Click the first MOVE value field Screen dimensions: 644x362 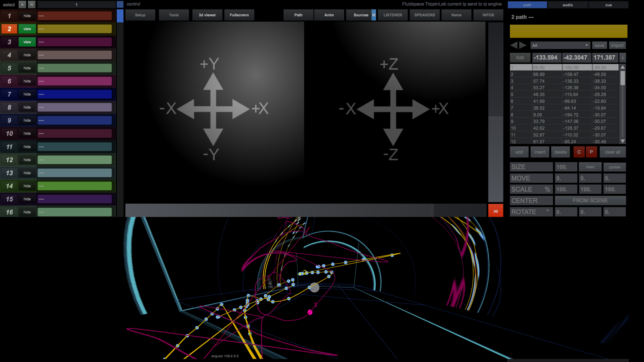point(566,178)
